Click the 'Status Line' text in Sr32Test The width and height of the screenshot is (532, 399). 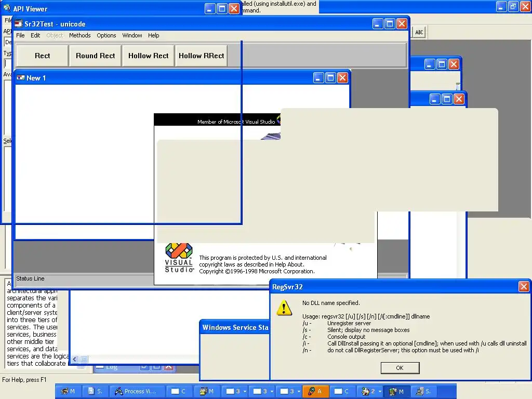[30, 278]
